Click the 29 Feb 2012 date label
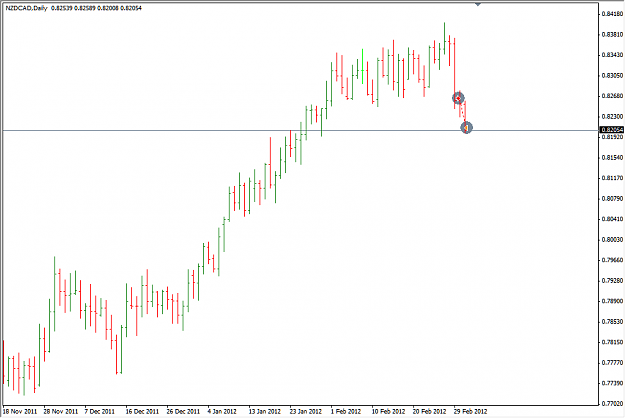 coord(470,411)
